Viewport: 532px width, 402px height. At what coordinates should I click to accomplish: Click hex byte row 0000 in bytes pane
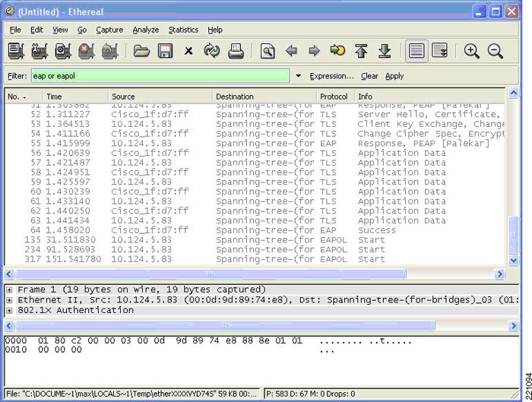coord(207,340)
